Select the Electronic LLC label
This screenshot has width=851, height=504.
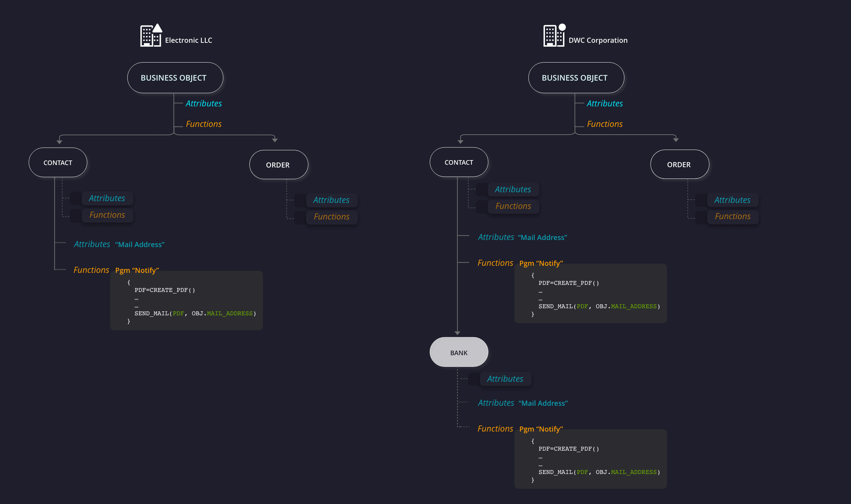(188, 40)
